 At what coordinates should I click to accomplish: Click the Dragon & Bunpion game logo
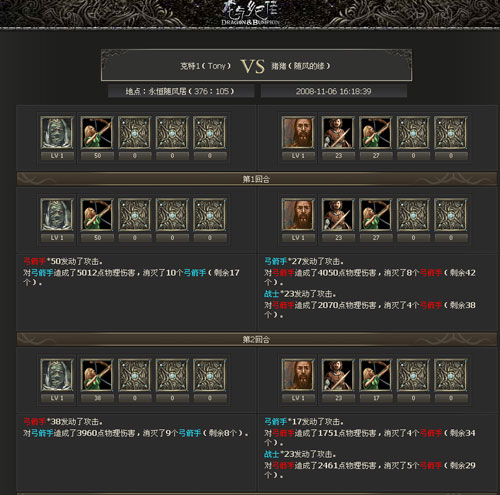coord(250,13)
